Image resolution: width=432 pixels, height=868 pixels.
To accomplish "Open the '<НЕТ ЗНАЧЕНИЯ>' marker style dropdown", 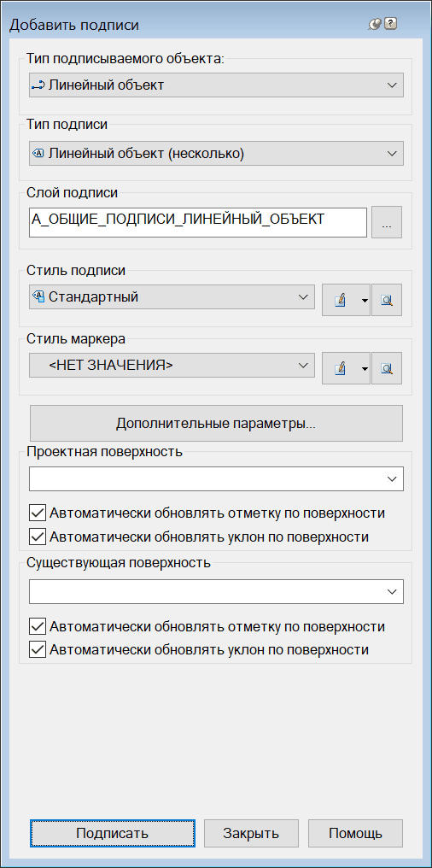I will click(x=172, y=366).
